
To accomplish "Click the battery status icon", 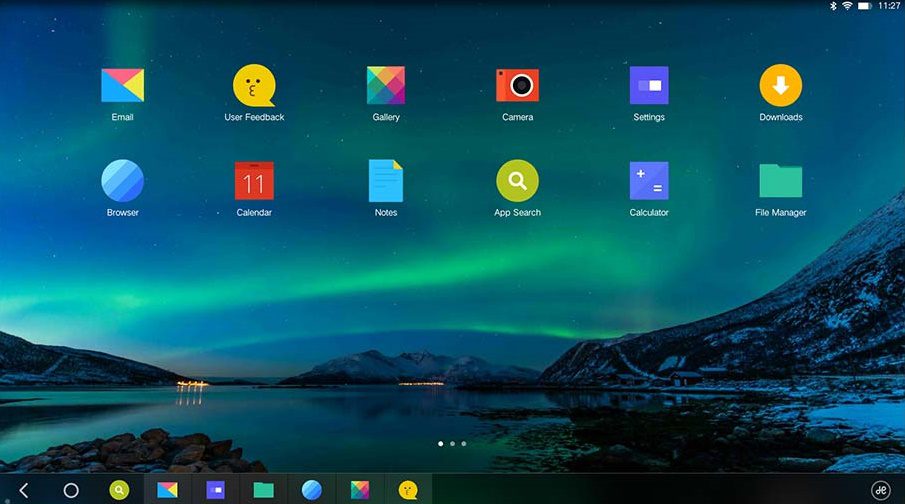I will point(865,6).
